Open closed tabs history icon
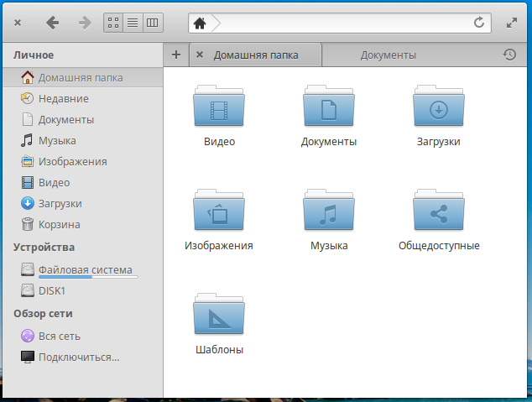Viewport: 532px width, 402px height. point(509,55)
